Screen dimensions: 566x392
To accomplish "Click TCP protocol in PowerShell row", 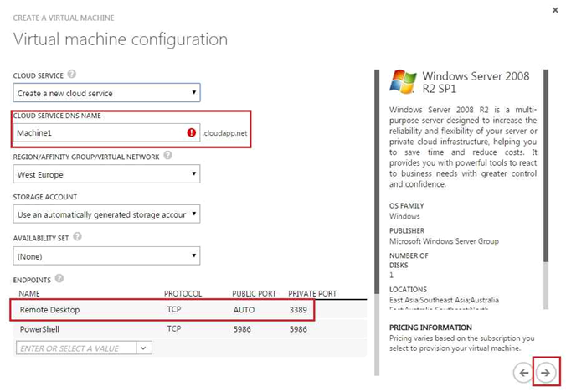I will pyautogui.click(x=174, y=329).
